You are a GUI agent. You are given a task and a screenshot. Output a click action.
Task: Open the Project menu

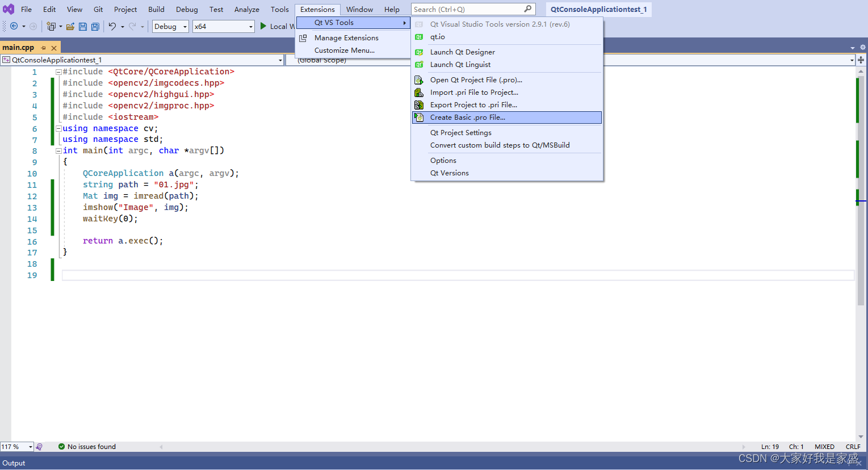[125, 9]
